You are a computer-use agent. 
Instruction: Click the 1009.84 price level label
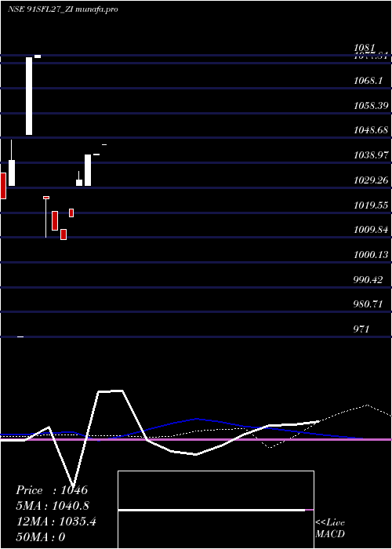(x=371, y=230)
